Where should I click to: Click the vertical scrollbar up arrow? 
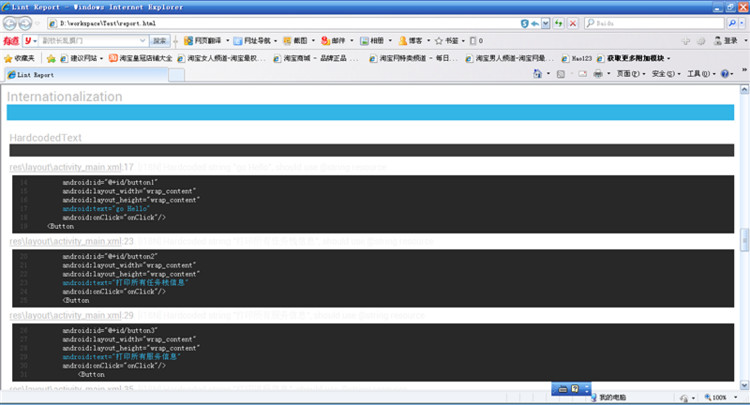744,89
